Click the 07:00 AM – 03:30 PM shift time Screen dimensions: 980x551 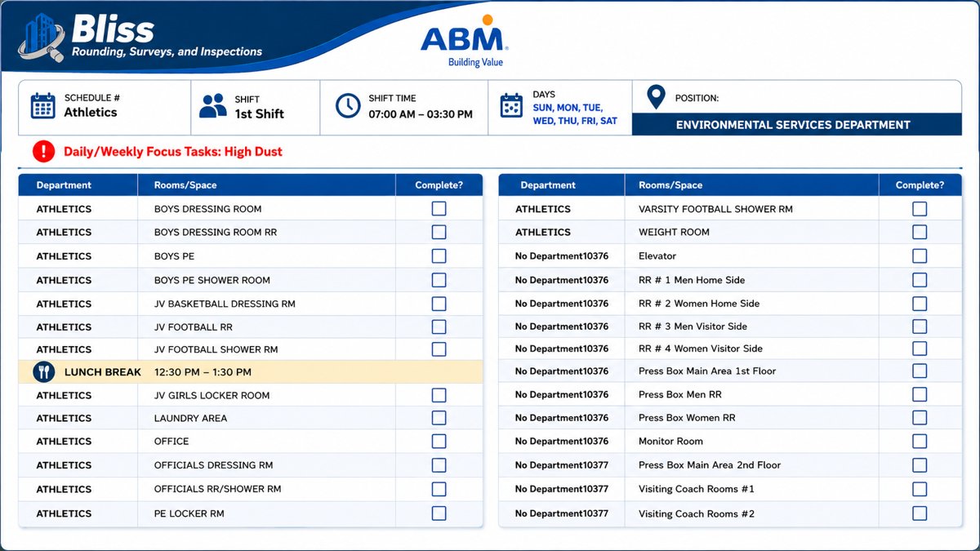(421, 114)
